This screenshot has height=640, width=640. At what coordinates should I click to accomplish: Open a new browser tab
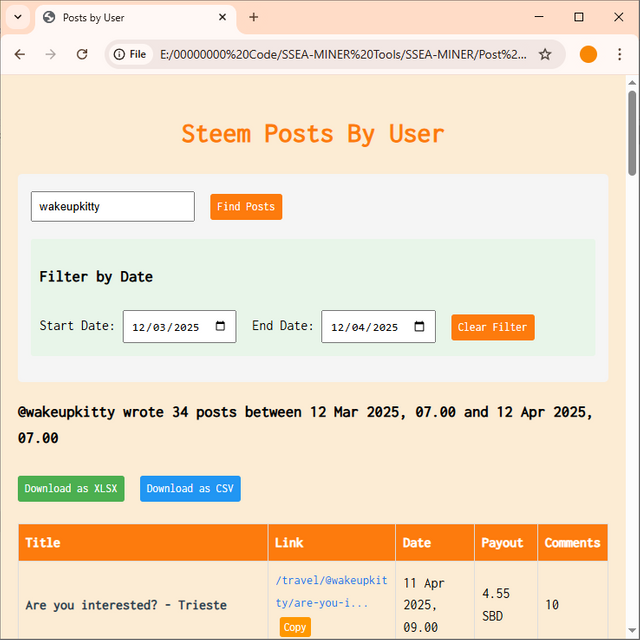[x=253, y=17]
